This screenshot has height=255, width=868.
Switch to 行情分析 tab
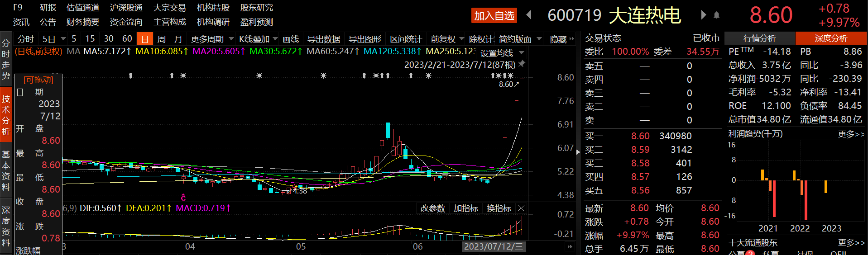coord(759,38)
